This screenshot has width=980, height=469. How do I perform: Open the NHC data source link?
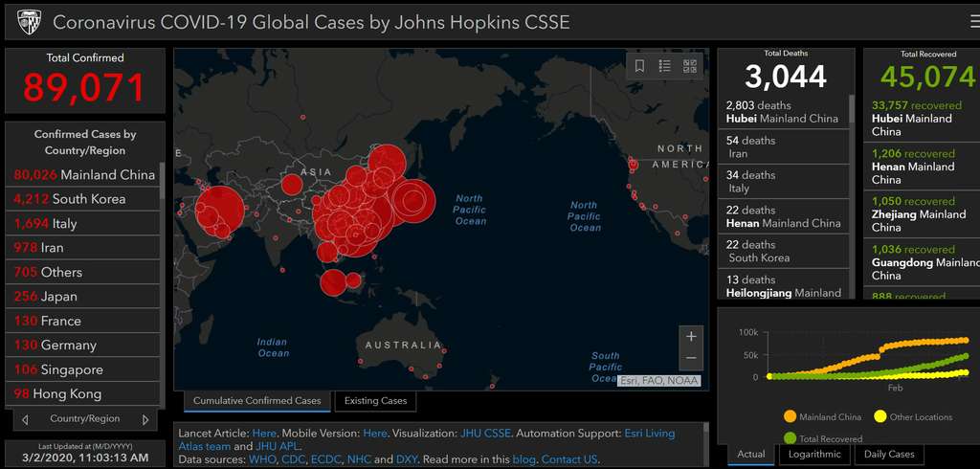tap(360, 459)
